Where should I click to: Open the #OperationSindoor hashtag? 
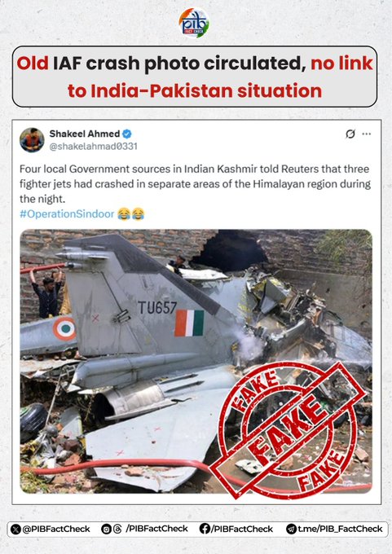[67, 214]
